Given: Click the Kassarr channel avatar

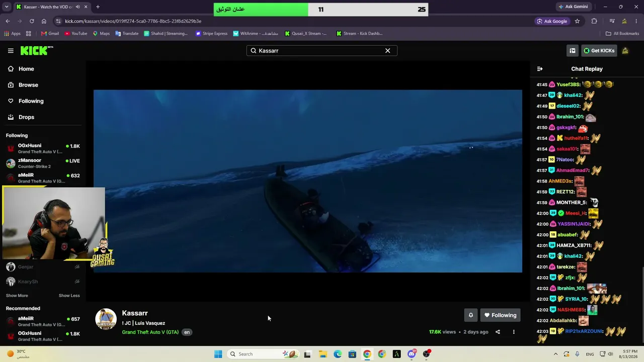Looking at the screenshot, I should (x=106, y=319).
